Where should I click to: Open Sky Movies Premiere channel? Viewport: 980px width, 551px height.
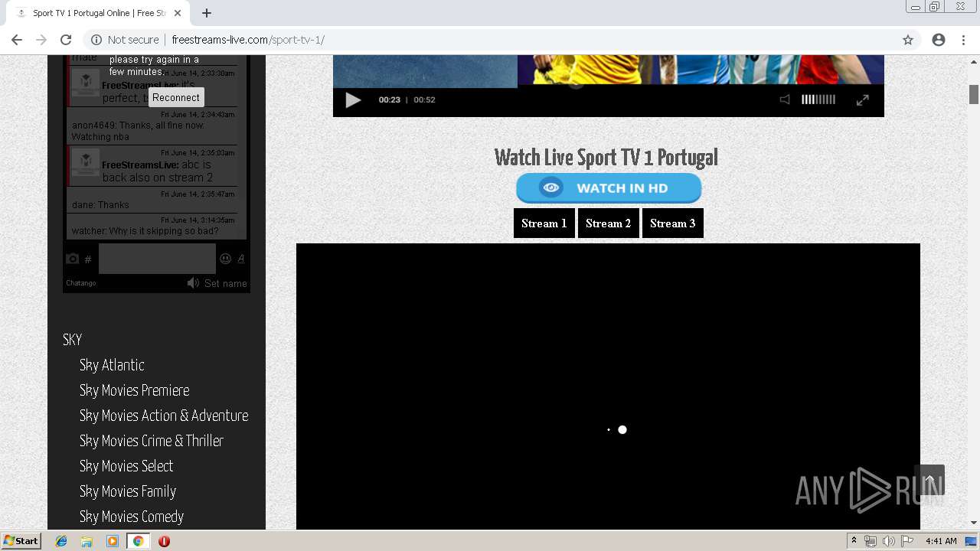point(135,390)
